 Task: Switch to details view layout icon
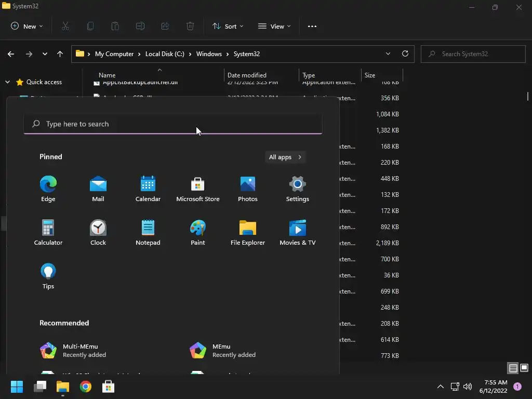point(513,368)
